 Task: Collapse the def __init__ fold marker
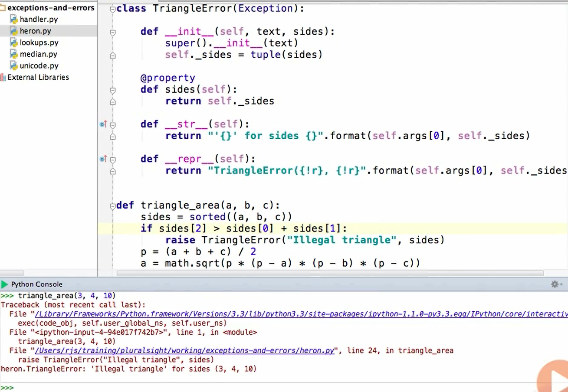tap(113, 32)
